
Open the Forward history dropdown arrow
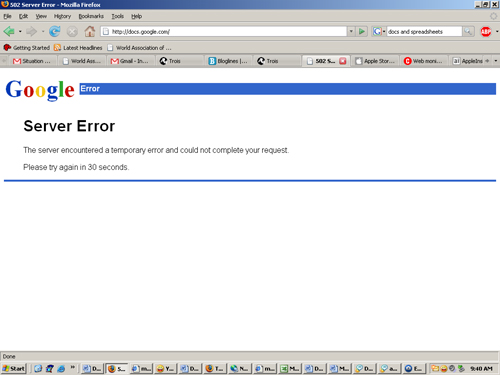pyautogui.click(x=43, y=32)
